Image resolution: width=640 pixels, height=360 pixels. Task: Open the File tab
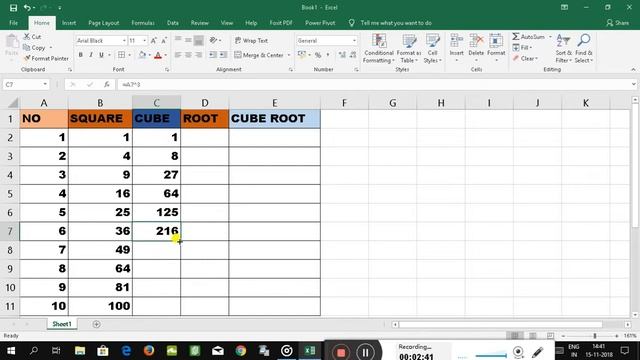[13, 23]
